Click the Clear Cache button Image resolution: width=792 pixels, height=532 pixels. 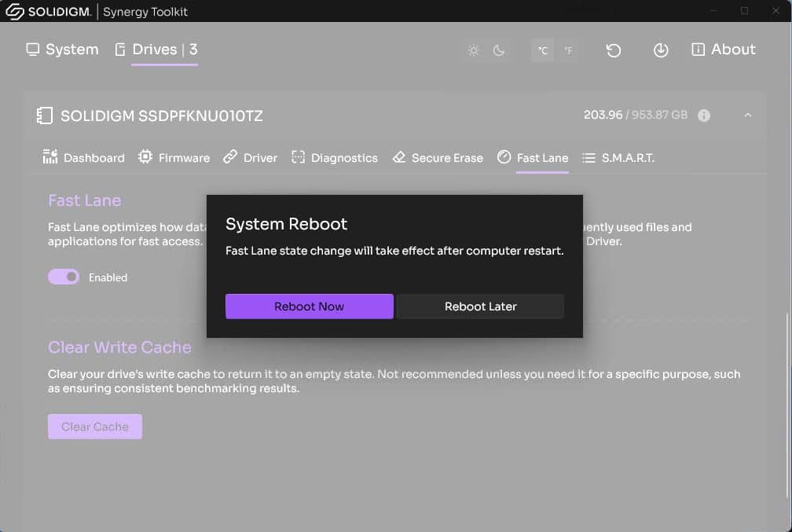tap(95, 427)
